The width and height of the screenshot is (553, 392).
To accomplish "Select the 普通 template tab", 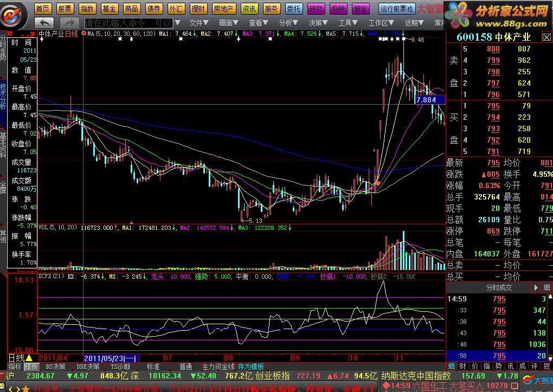I will pos(185,367).
